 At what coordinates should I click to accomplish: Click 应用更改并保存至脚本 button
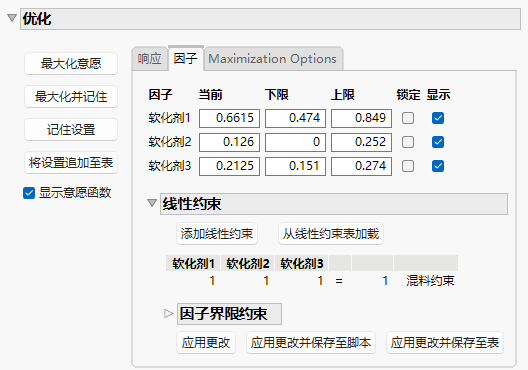(x=311, y=343)
